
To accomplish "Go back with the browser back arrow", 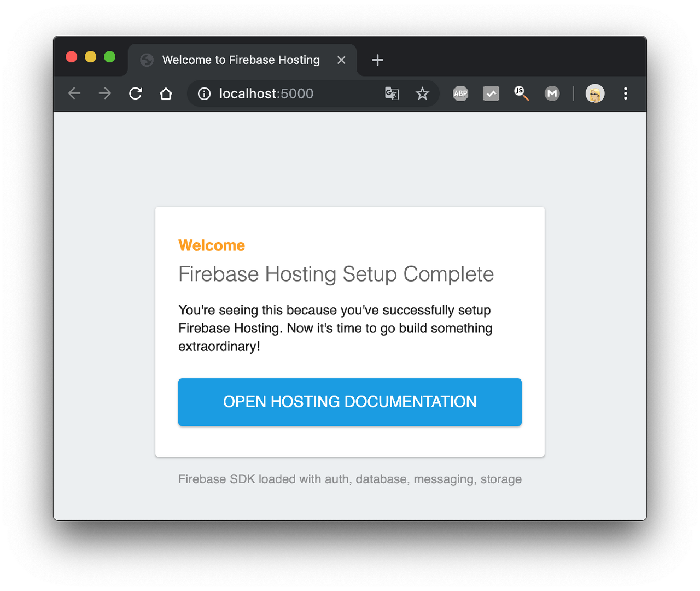I will coord(74,93).
